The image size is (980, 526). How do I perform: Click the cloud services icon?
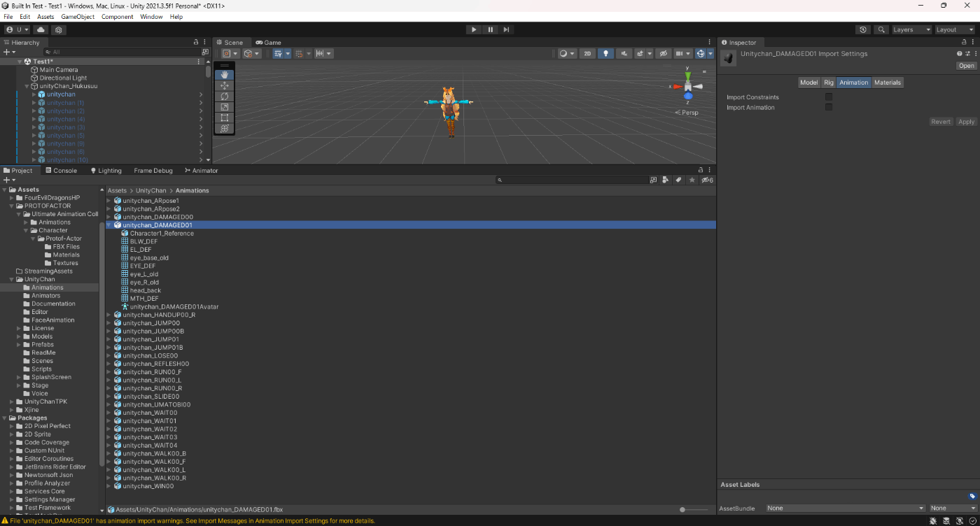tap(41, 30)
